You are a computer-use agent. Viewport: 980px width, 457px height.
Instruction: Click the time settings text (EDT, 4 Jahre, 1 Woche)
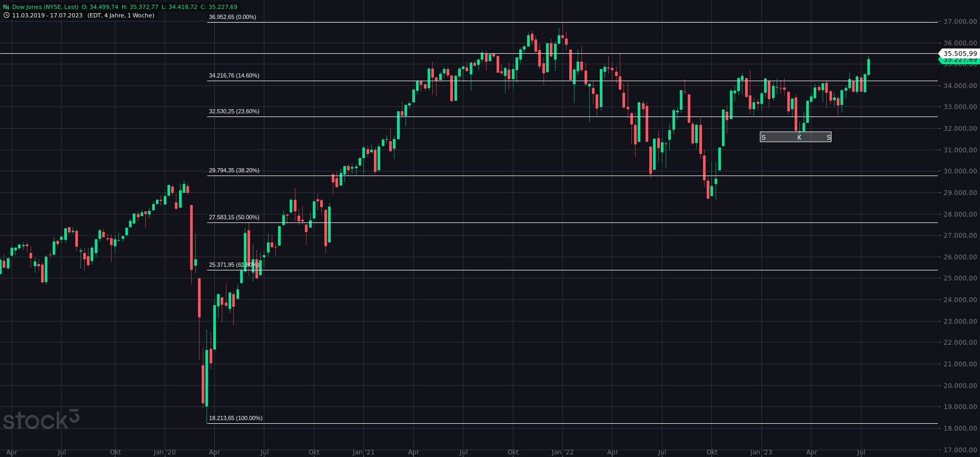pyautogui.click(x=121, y=15)
